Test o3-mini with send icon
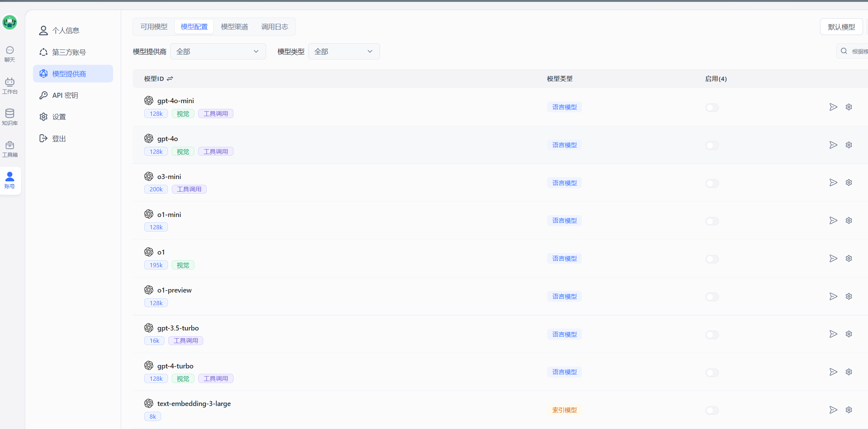Image resolution: width=868 pixels, height=429 pixels. pyautogui.click(x=833, y=182)
